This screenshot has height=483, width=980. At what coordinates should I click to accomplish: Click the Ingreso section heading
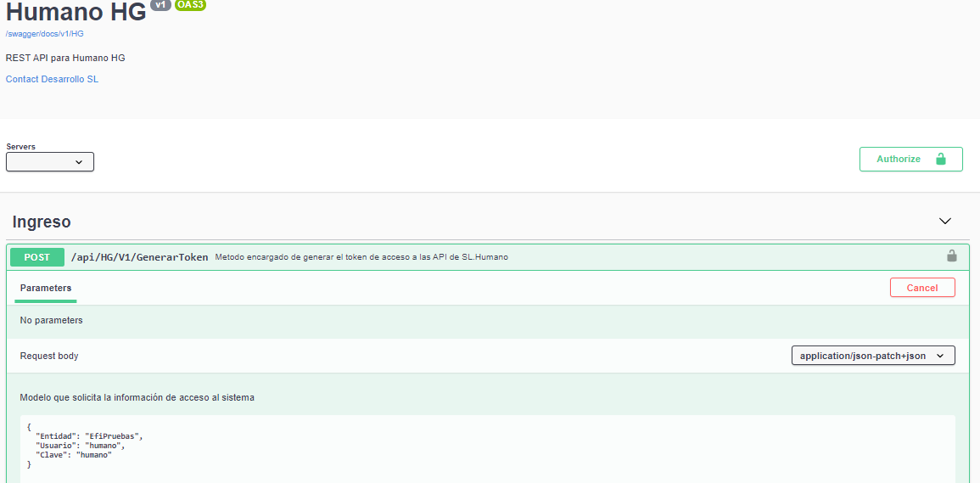pos(42,222)
